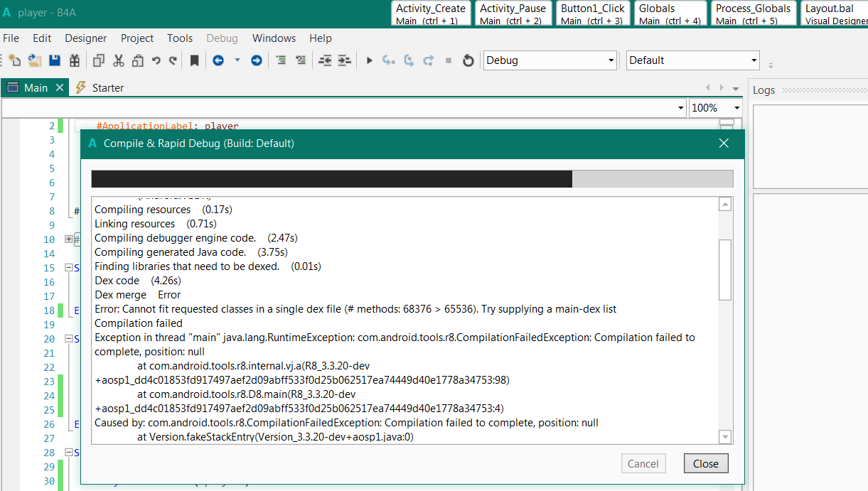Click the block comment icon
868x491 pixels.
(x=281, y=60)
